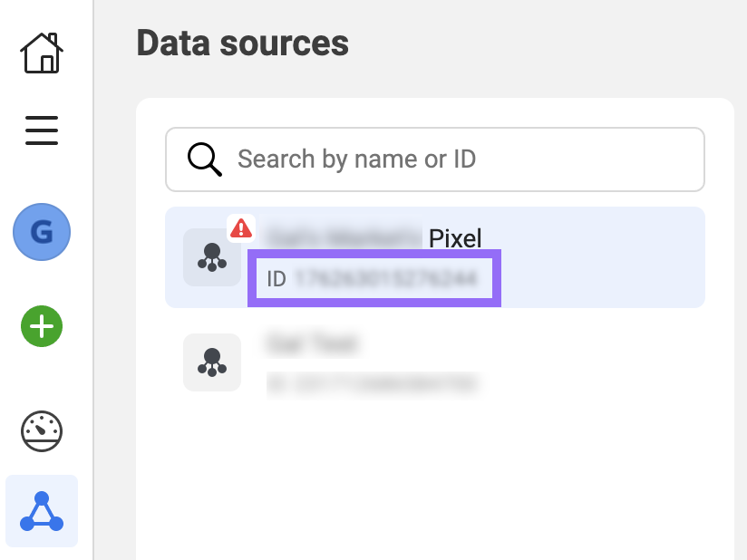Click inside the search bar area
The width and height of the screenshot is (747, 560).
[435, 159]
